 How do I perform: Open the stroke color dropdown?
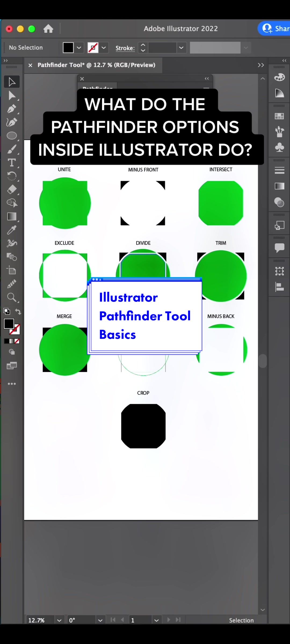pos(104,48)
